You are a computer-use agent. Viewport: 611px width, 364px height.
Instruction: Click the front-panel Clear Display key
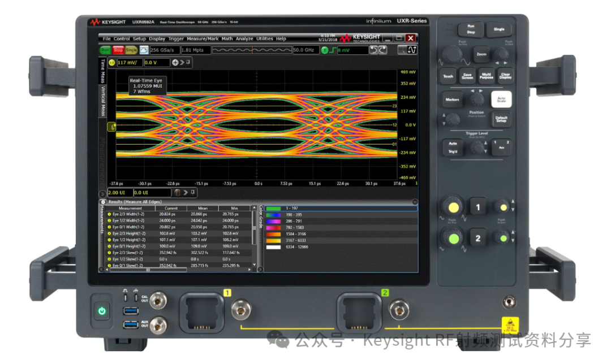505,76
